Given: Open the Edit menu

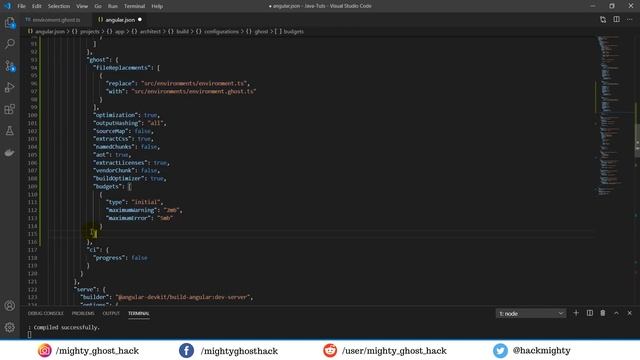Looking at the screenshot, I should pos(37,6).
